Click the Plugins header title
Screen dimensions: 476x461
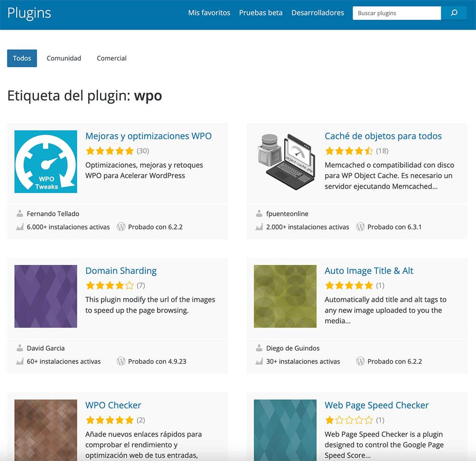(x=29, y=13)
